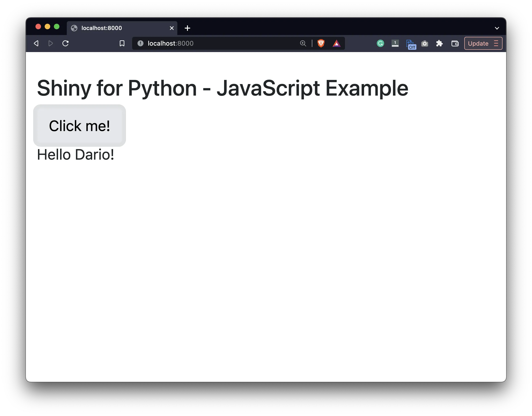Open Brave Shields settings
This screenshot has width=532, height=416.
[321, 43]
